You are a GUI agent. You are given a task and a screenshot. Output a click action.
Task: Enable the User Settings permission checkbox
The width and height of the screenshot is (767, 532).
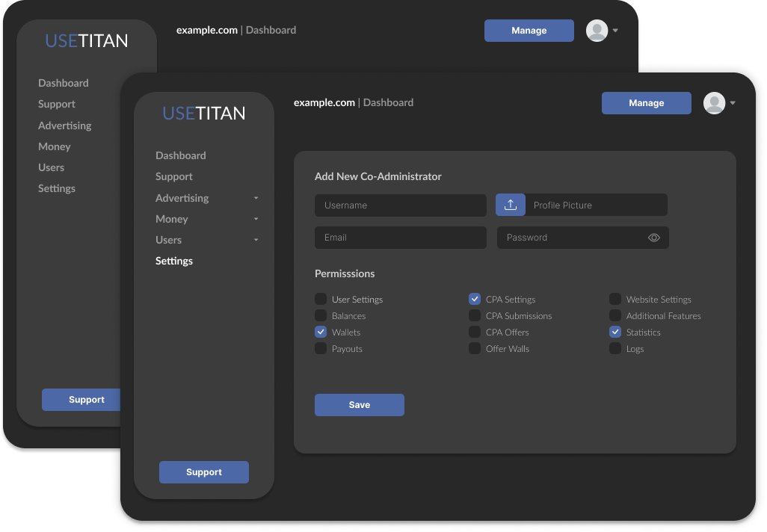(321, 299)
